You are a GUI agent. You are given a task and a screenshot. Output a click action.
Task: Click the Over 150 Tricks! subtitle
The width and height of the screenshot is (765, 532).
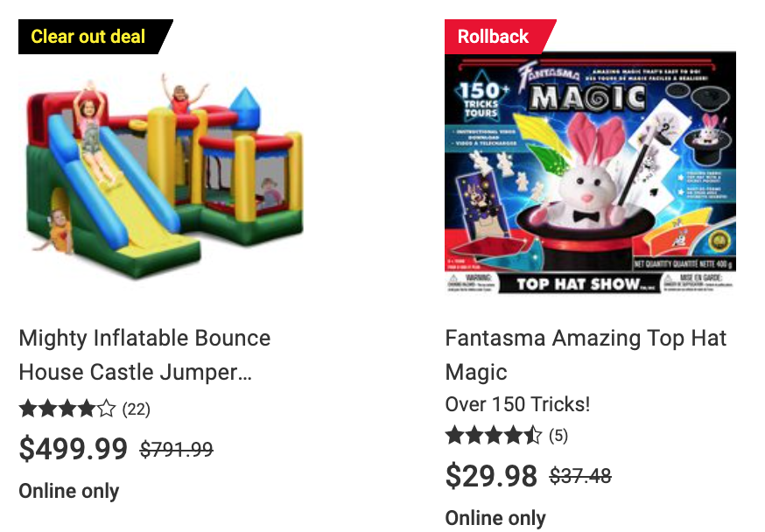517,404
